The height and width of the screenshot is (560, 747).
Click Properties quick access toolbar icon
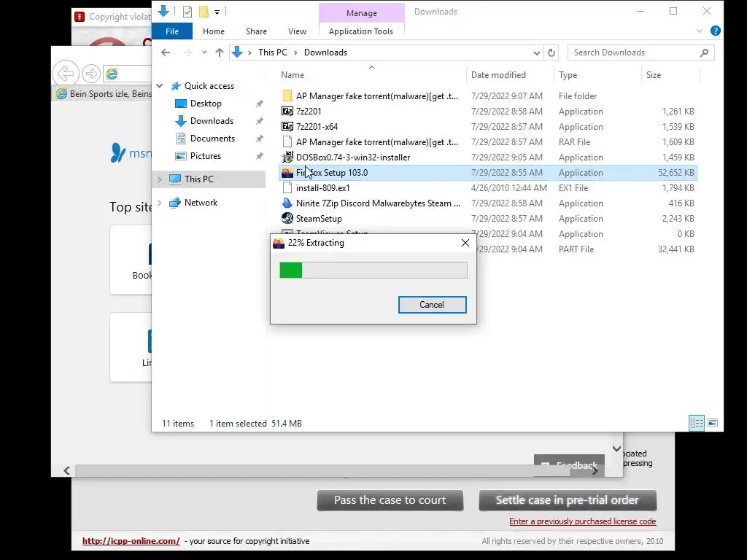pos(187,12)
